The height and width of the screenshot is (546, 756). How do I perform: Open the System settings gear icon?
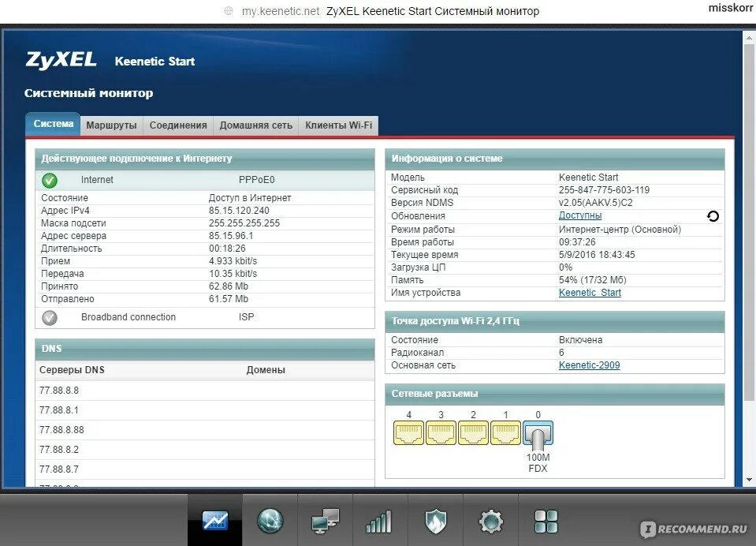[x=491, y=521]
